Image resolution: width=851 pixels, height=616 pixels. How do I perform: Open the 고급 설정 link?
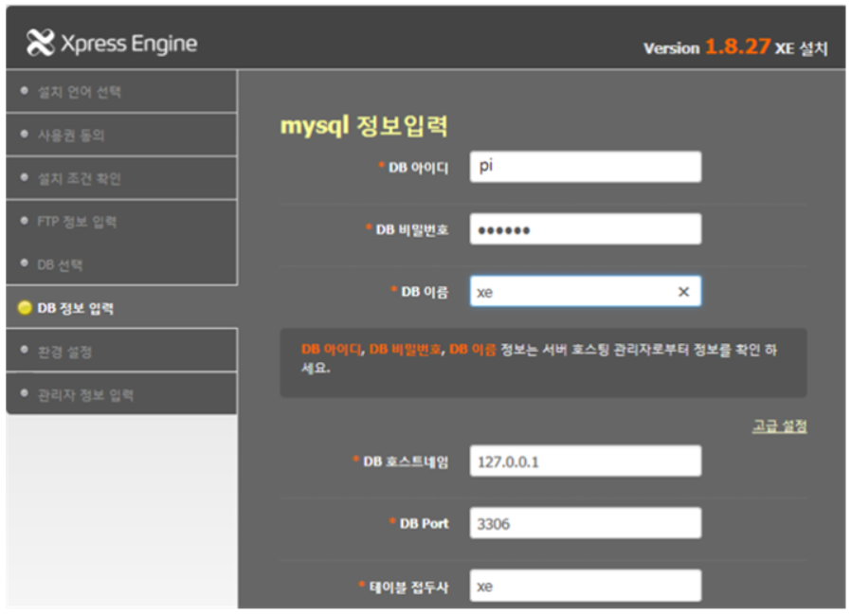pyautogui.click(x=779, y=426)
